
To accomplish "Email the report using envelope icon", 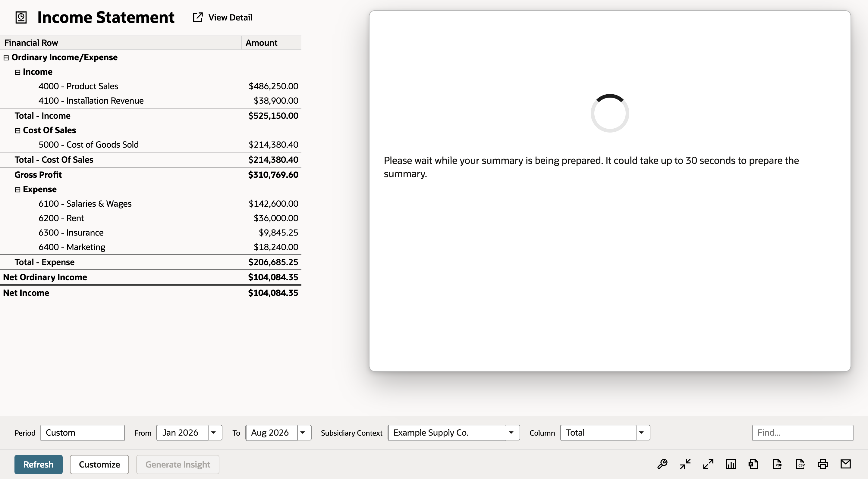I will 845,464.
